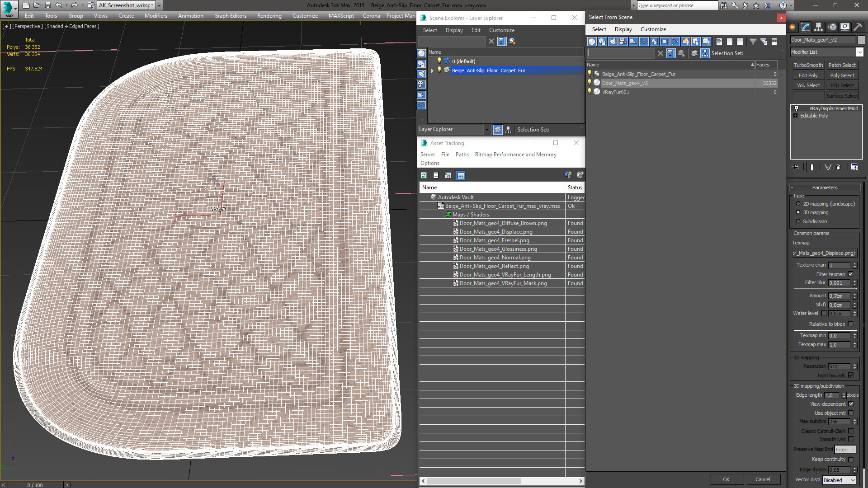Screen dimensions: 868x488
Task: Open the Hierarchy tab in the command panel
Action: [819, 27]
